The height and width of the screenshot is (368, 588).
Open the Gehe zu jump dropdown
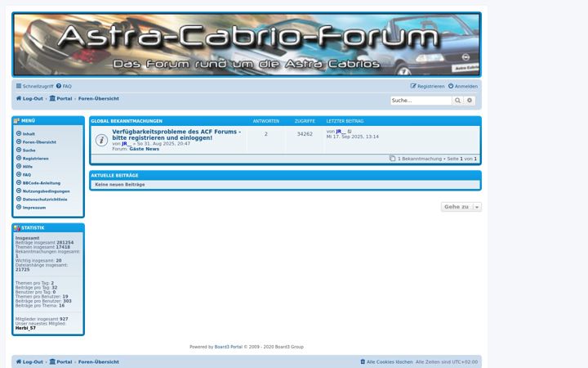point(461,207)
